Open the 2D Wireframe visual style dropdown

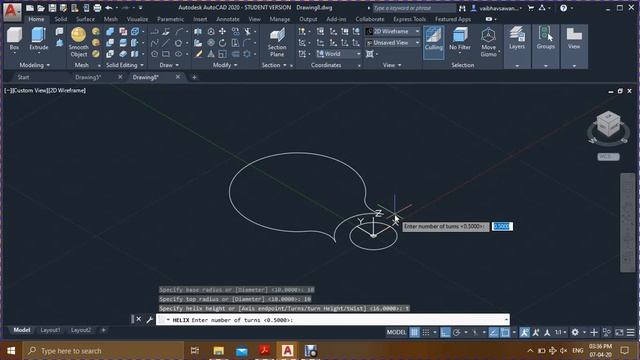393,31
